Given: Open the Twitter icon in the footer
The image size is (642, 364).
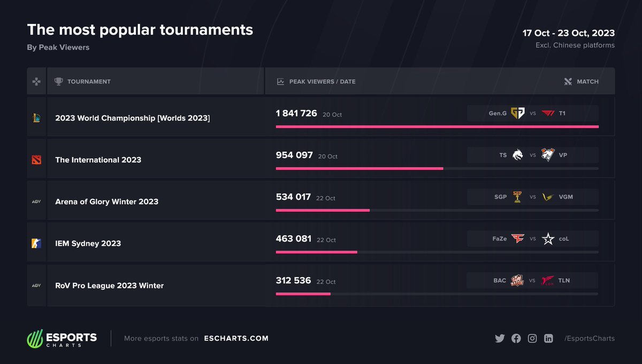Looking at the screenshot, I should click(500, 338).
